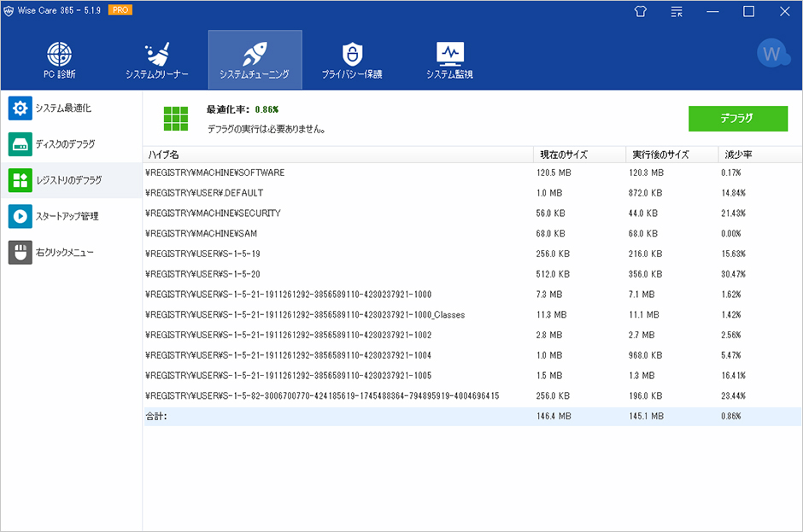
Task: Select row ¥REGISTRY¥USER¥.DEFAULT
Action: click(x=472, y=193)
